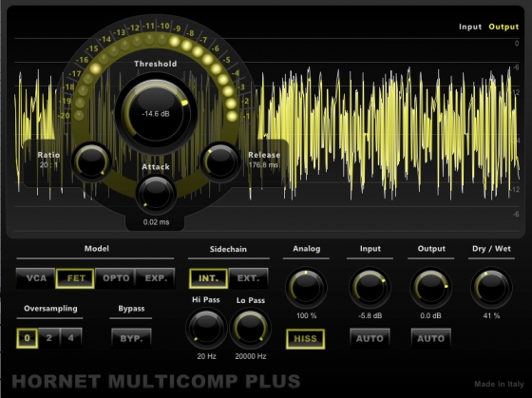This screenshot has height=398, width=532.
Task: Toggle the Input waveform display label
Action: click(470, 27)
